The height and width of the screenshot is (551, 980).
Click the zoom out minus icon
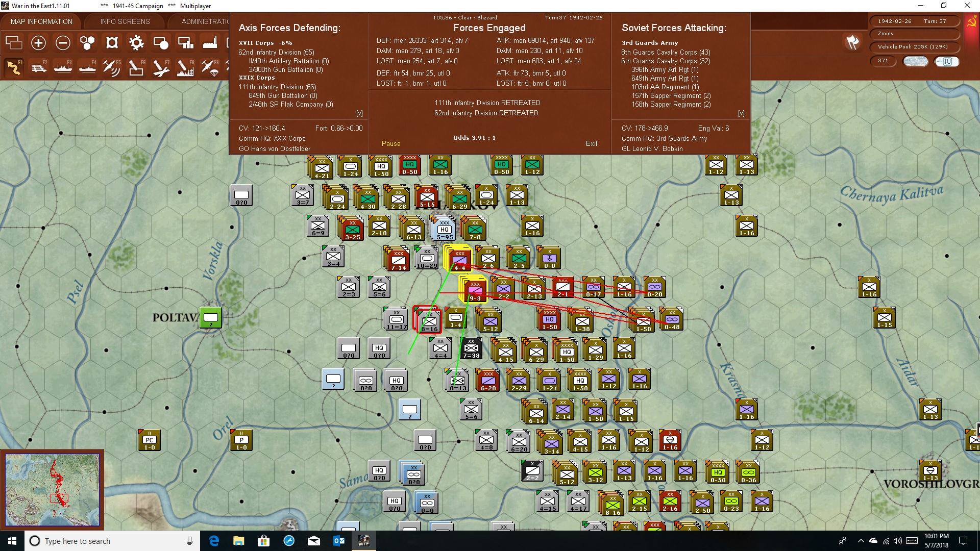click(63, 43)
